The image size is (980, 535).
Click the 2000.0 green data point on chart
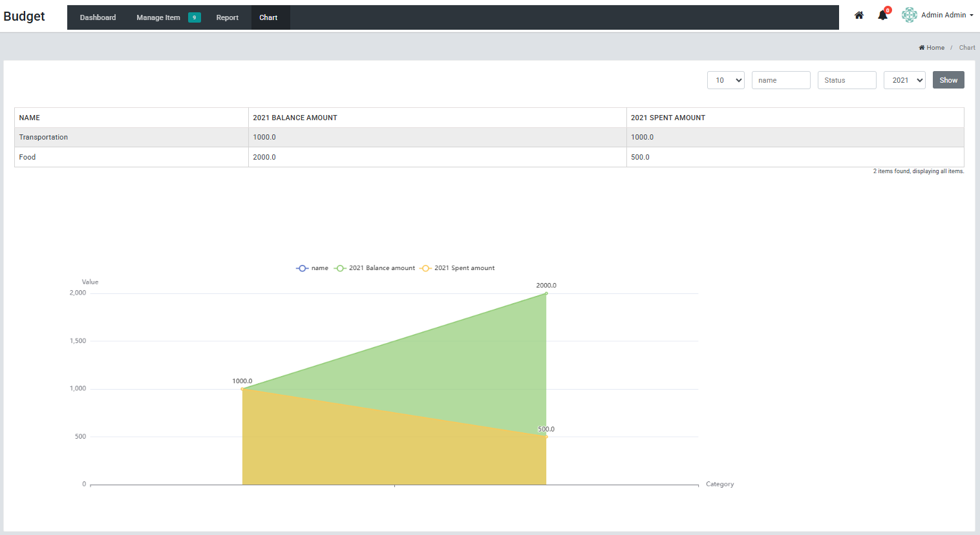pos(546,293)
